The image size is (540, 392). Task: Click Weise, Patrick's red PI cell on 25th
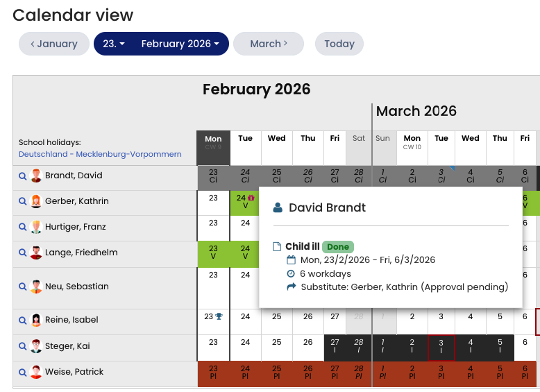[276, 373]
